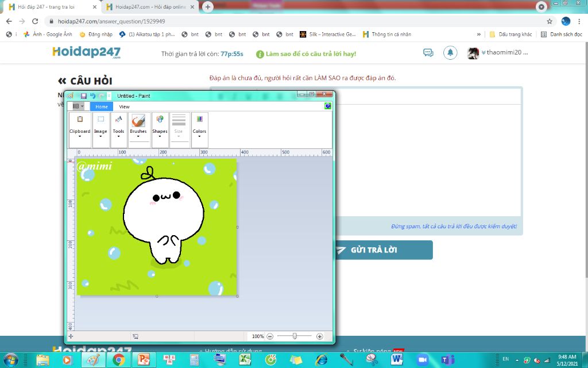Click the EN language indicator in tray

(x=505, y=359)
